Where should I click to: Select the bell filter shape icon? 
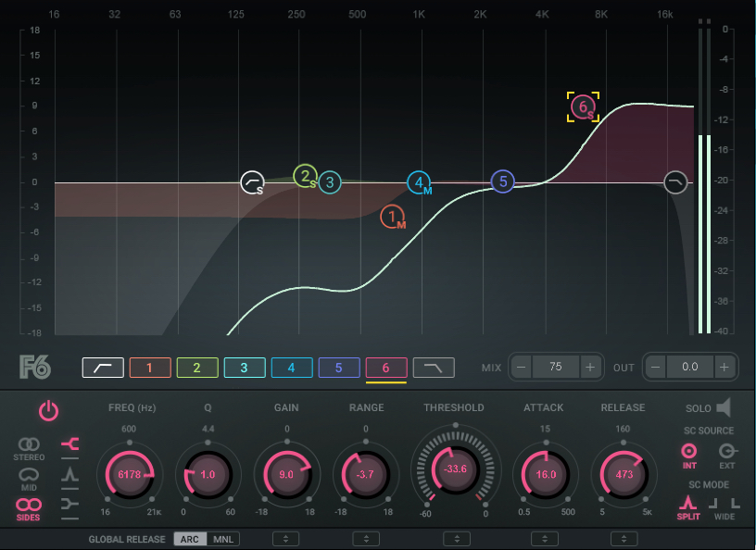click(x=69, y=475)
